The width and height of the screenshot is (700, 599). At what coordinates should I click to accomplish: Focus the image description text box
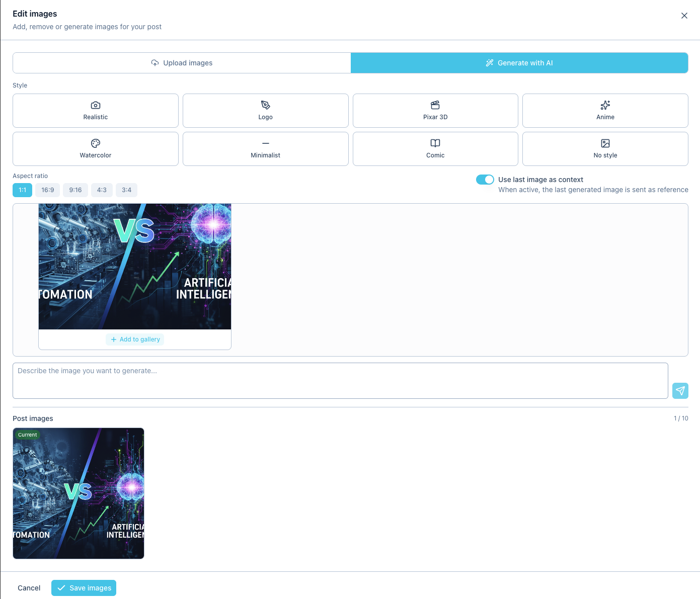pyautogui.click(x=340, y=381)
